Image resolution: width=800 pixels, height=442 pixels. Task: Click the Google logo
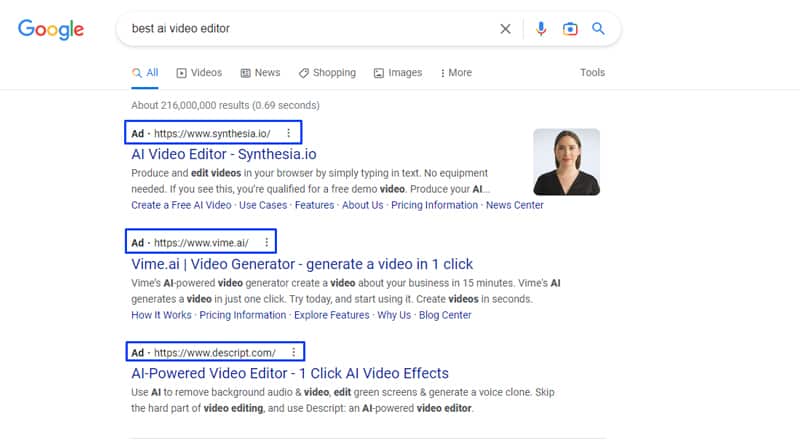pos(52,29)
